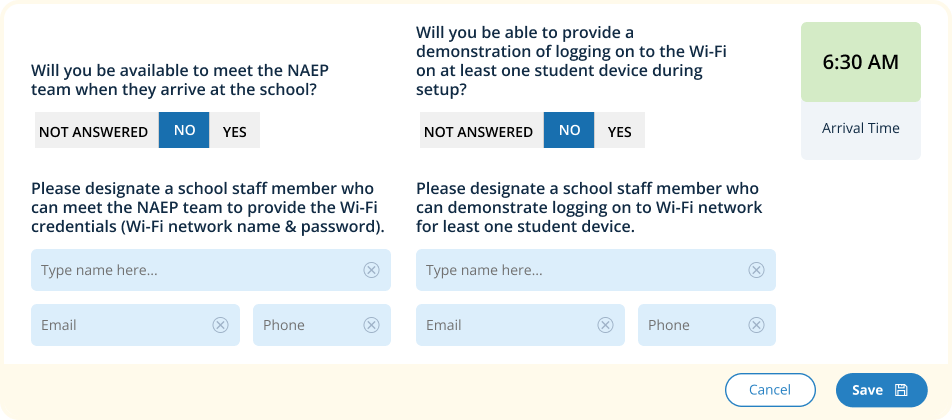Select NO for meeting the NAEP team
This screenshot has height=420, width=952.
(x=184, y=131)
